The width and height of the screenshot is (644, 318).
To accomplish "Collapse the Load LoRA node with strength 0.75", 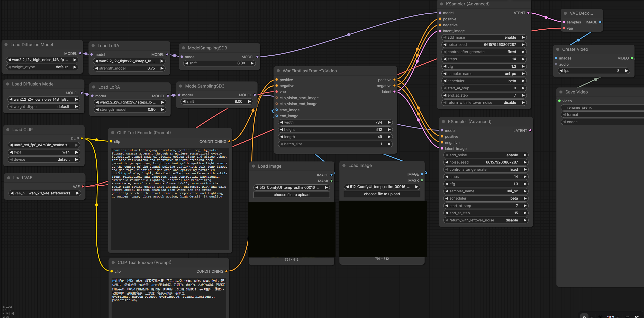I will pyautogui.click(x=93, y=46).
